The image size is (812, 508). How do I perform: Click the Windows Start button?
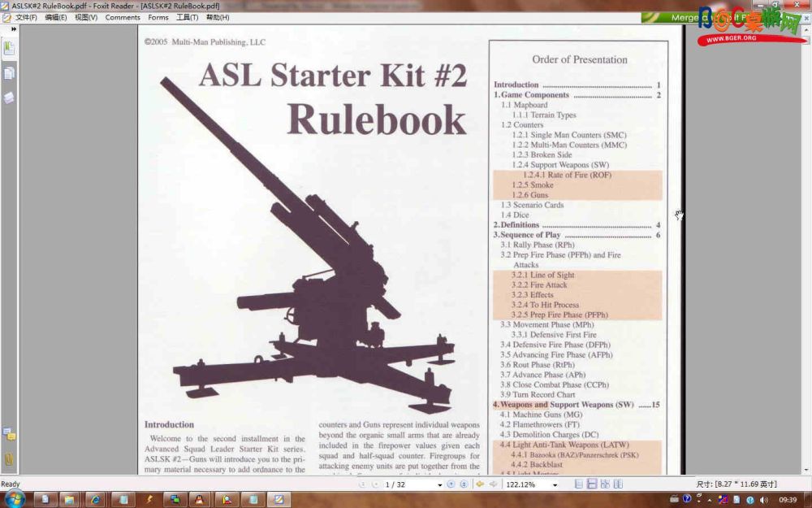(x=15, y=499)
